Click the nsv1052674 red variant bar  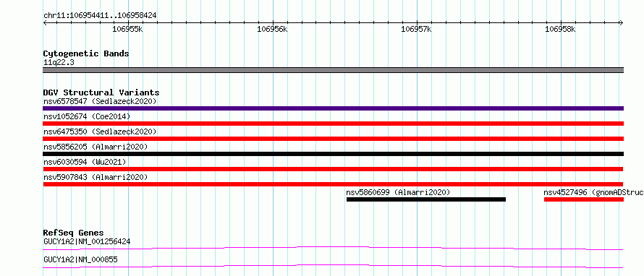(333, 124)
